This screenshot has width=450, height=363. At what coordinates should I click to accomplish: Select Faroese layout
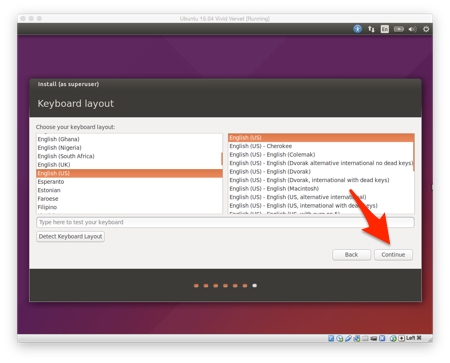[x=129, y=199]
